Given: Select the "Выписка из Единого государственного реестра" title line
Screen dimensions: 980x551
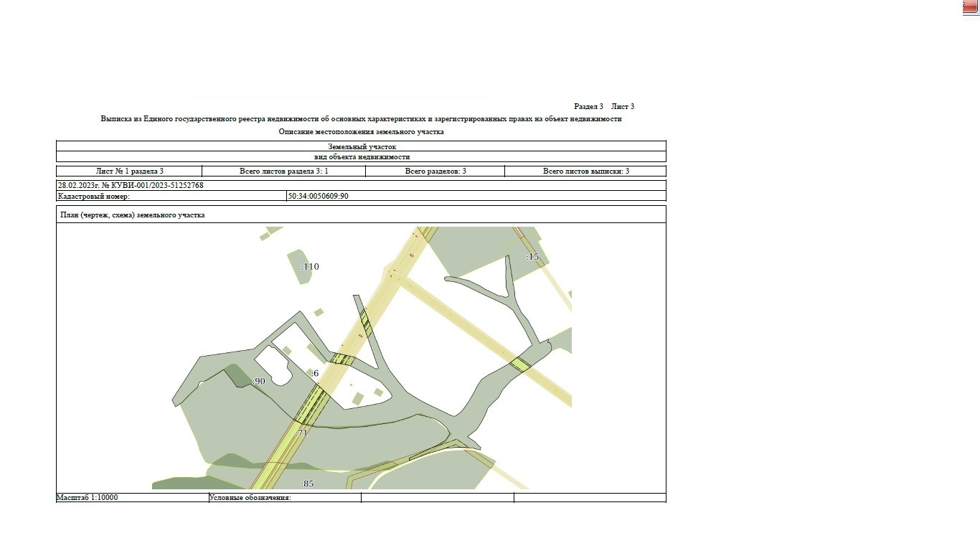Looking at the screenshot, I should click(x=361, y=119).
